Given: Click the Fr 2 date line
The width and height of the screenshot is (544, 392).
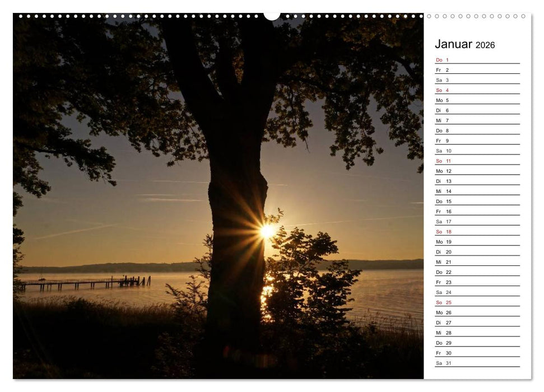Looking at the screenshot, I should (476, 69).
